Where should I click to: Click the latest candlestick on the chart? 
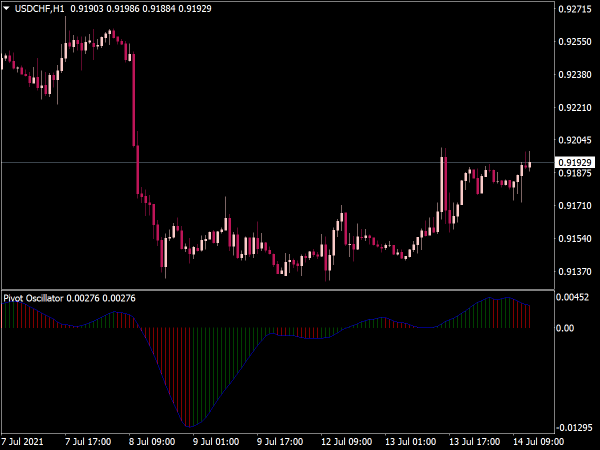point(530,164)
